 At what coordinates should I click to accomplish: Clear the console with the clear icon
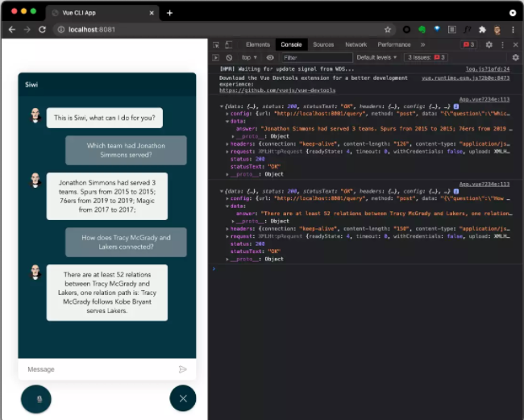[229, 58]
